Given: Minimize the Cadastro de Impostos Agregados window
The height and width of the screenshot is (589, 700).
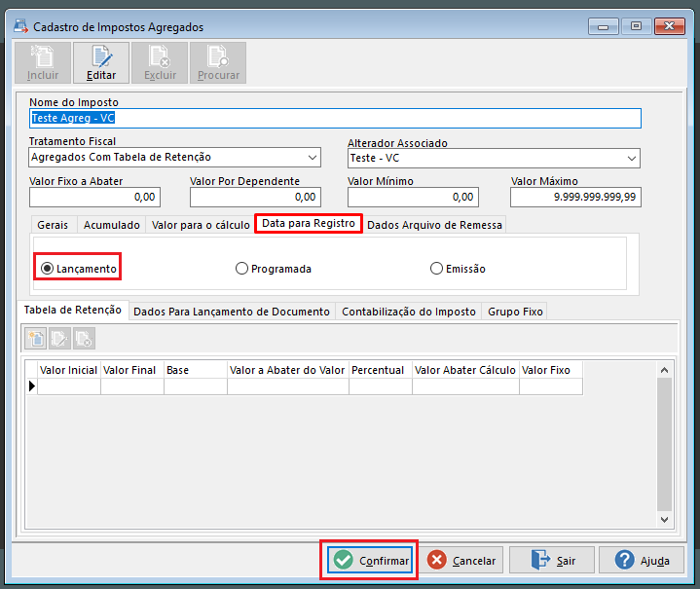Looking at the screenshot, I should click(603, 26).
